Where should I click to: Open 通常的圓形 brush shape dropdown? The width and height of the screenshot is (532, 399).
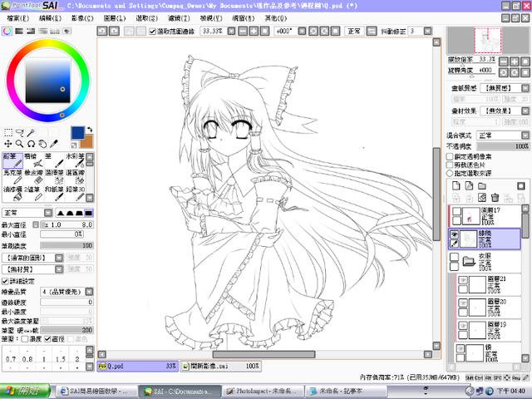(x=59, y=258)
